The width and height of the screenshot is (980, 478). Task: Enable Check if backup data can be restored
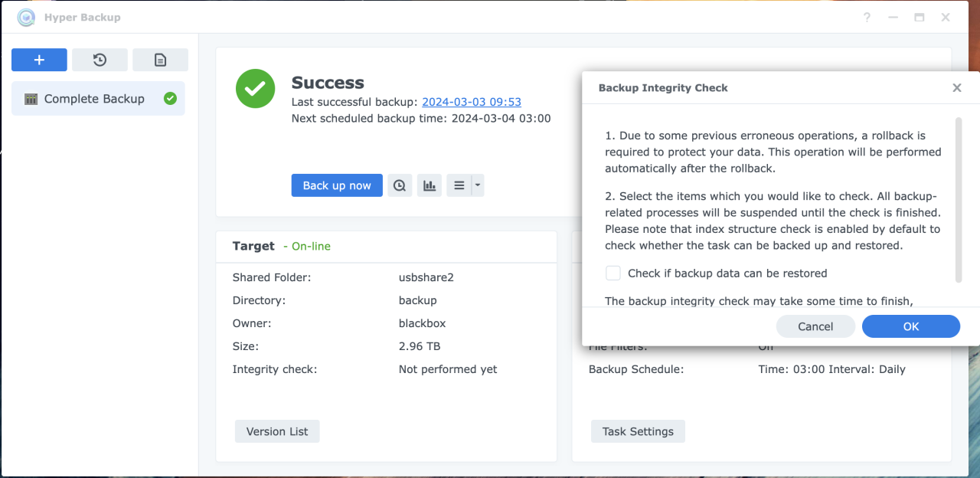pyautogui.click(x=613, y=273)
